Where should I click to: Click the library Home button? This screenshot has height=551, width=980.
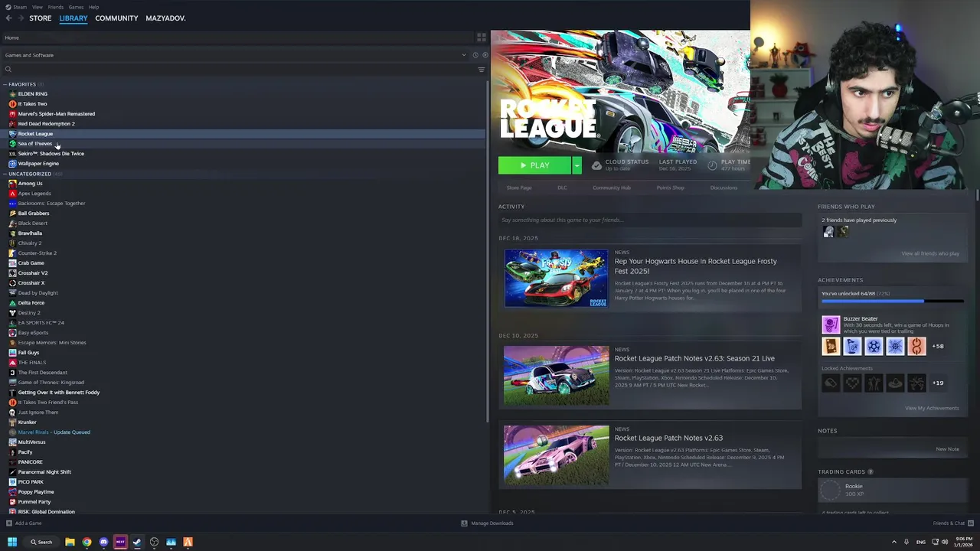(x=11, y=37)
